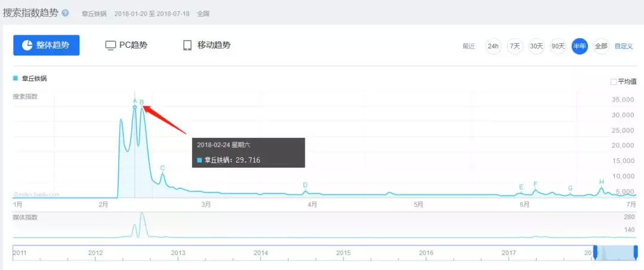
Task: Switch to the PC趋势 tab
Action: 126,45
